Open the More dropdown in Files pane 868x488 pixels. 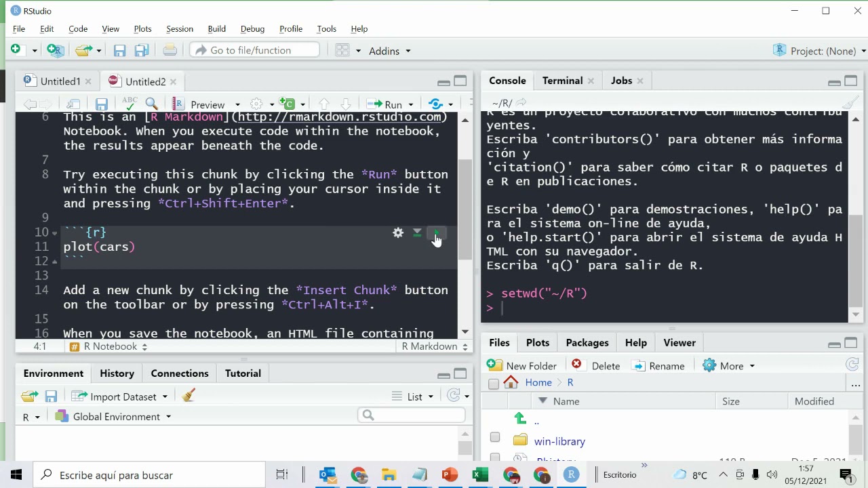(729, 366)
